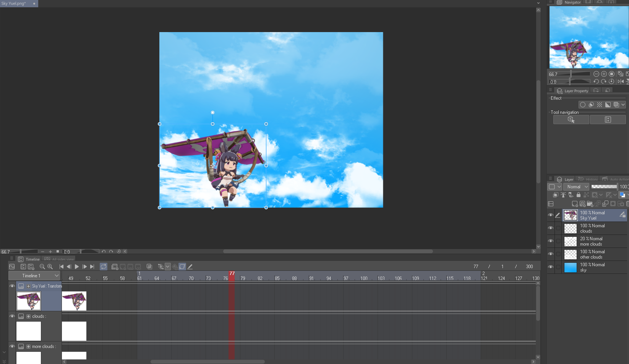The width and height of the screenshot is (629, 364).
Task: Toggle loop playback in Timeline
Action: click(104, 267)
